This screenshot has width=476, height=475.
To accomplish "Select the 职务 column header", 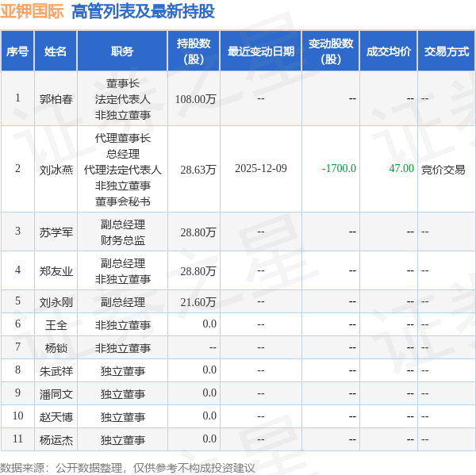I will (122, 52).
